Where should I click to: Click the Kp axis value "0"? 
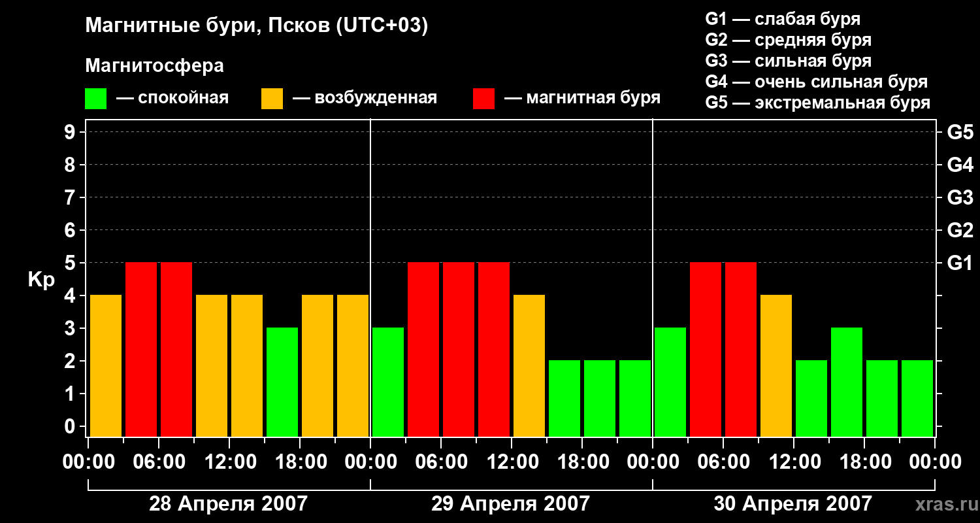71,426
